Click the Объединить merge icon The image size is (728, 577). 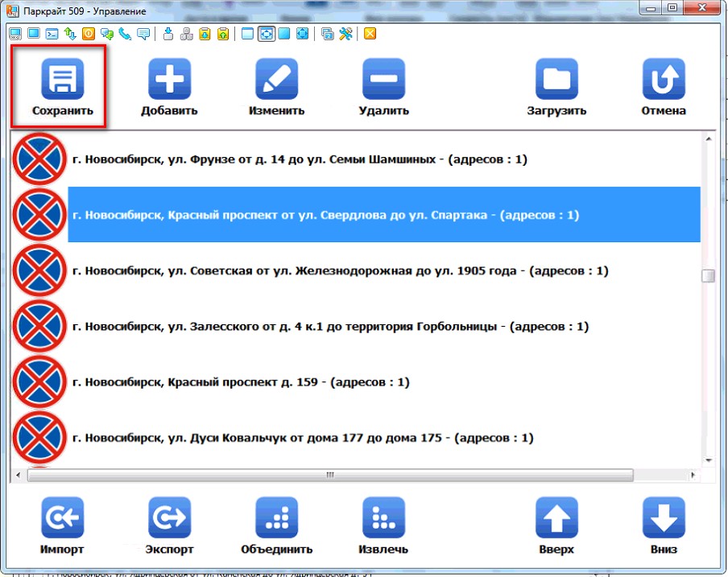tap(276, 517)
